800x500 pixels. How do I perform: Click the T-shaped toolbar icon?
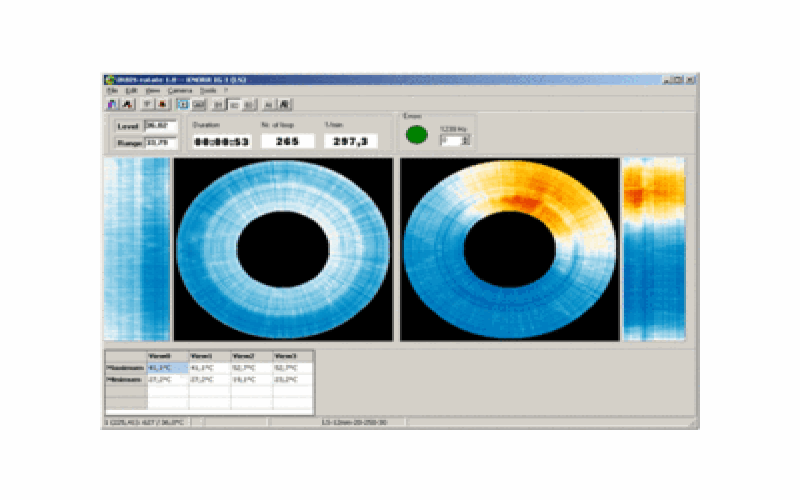[x=146, y=104]
